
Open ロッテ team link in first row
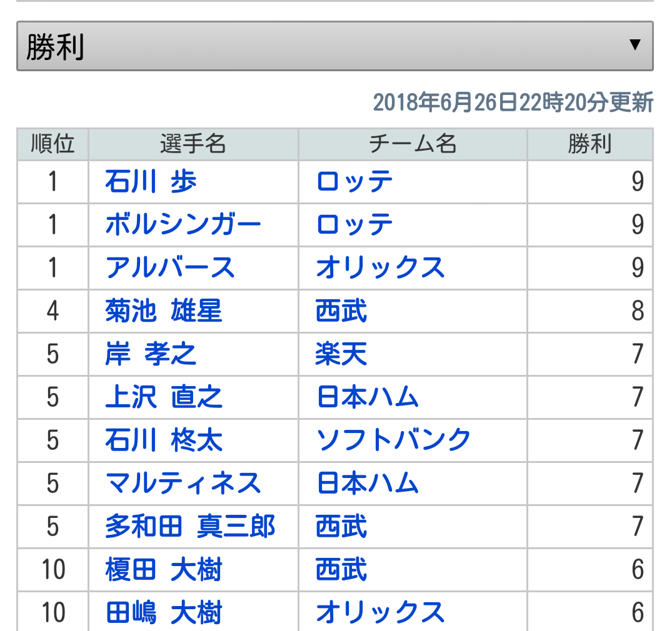click(x=354, y=182)
